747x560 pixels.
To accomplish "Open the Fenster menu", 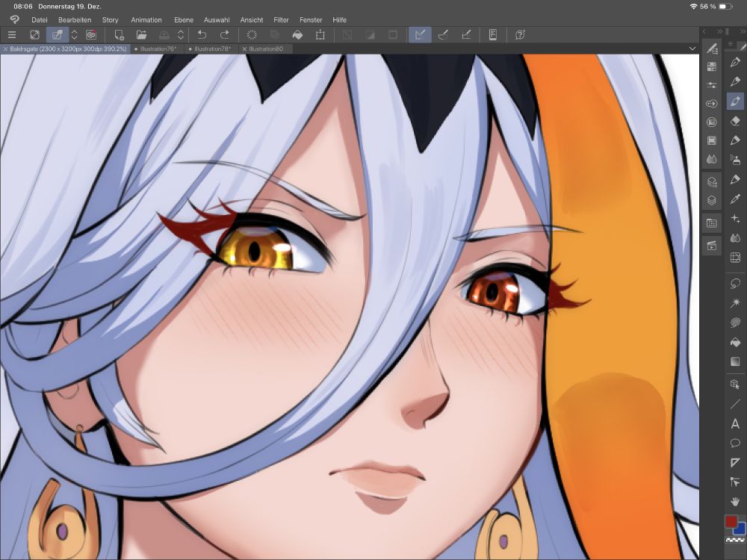I will pyautogui.click(x=311, y=20).
